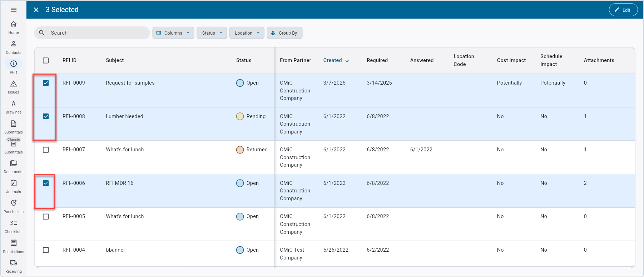Open Contacts from the sidebar
644x277 pixels.
pos(14,47)
